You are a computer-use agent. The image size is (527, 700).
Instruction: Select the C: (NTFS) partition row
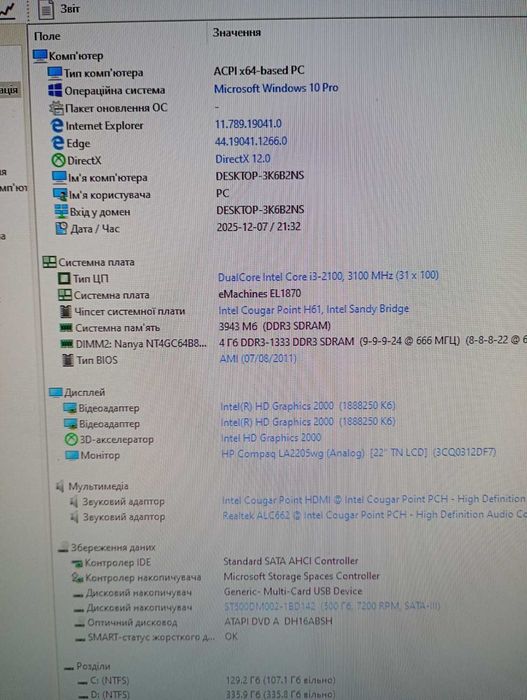click(206, 681)
